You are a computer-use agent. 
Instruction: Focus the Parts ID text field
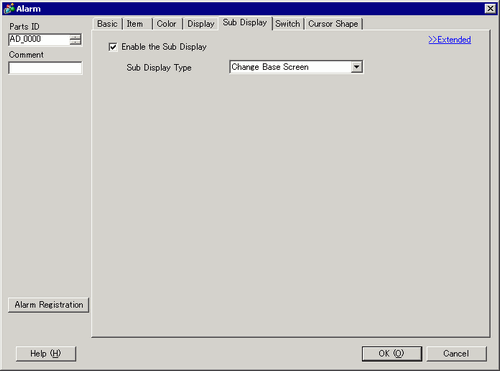(x=39, y=39)
